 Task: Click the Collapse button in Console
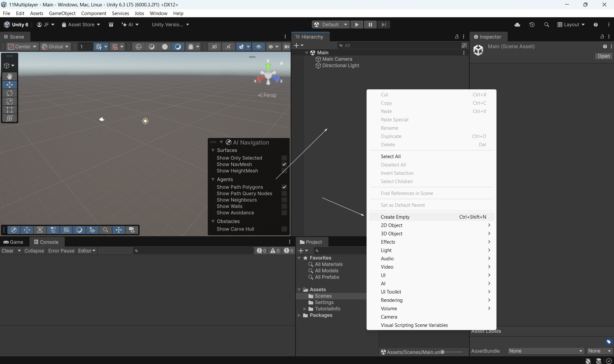click(x=34, y=251)
